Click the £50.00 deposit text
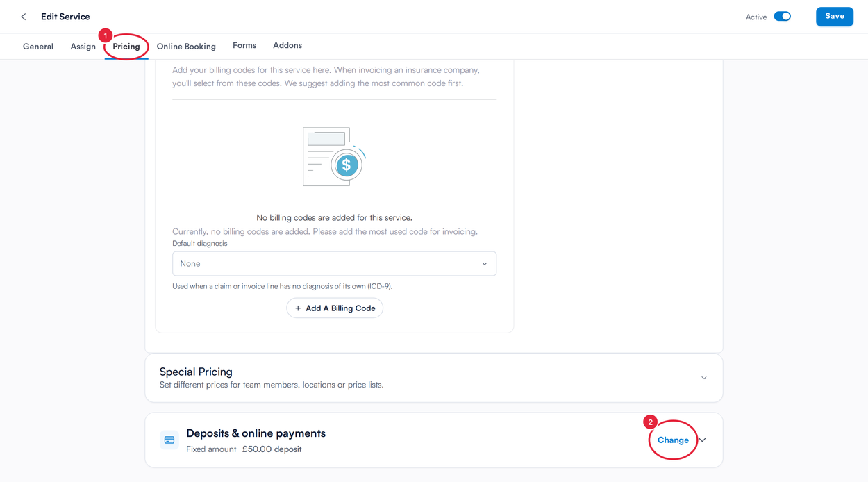868x482 pixels. pyautogui.click(x=272, y=449)
